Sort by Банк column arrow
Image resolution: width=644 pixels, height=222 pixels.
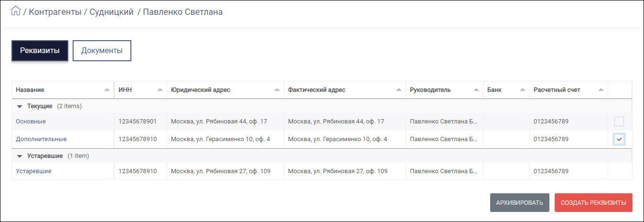[522, 90]
